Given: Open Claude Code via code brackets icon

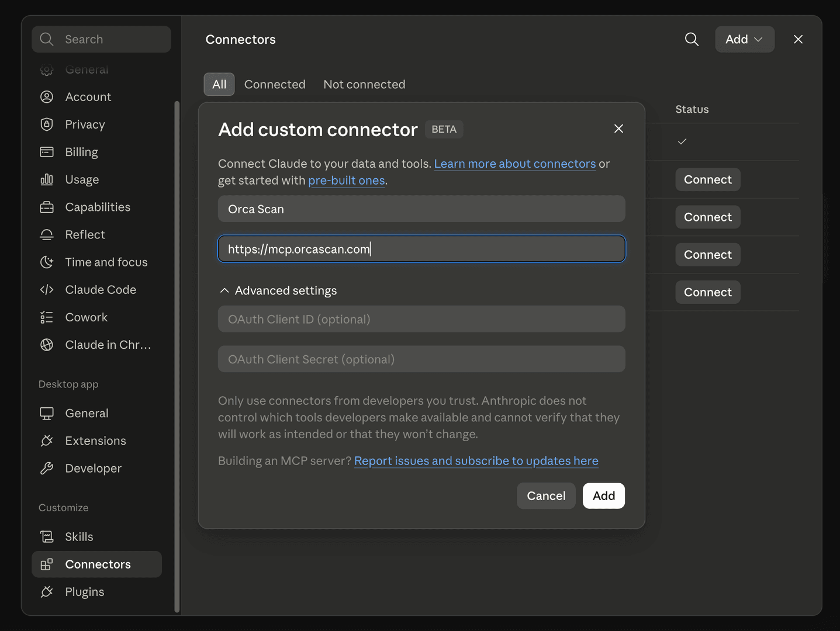Looking at the screenshot, I should pos(47,290).
